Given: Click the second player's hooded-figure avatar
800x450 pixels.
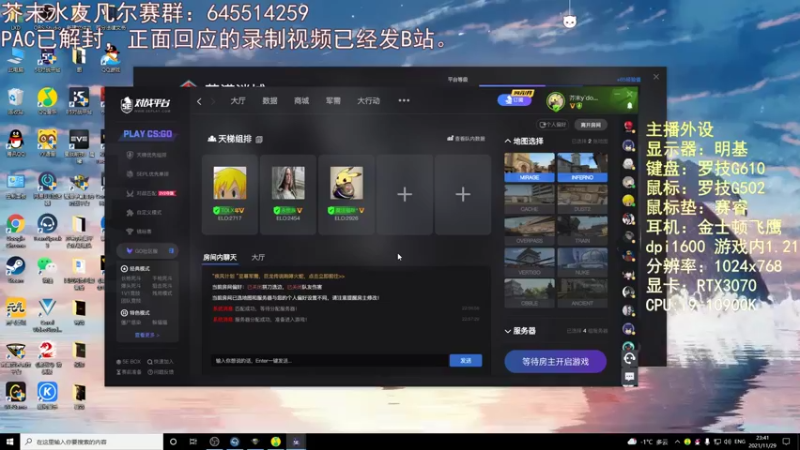Looking at the screenshot, I should click(288, 183).
